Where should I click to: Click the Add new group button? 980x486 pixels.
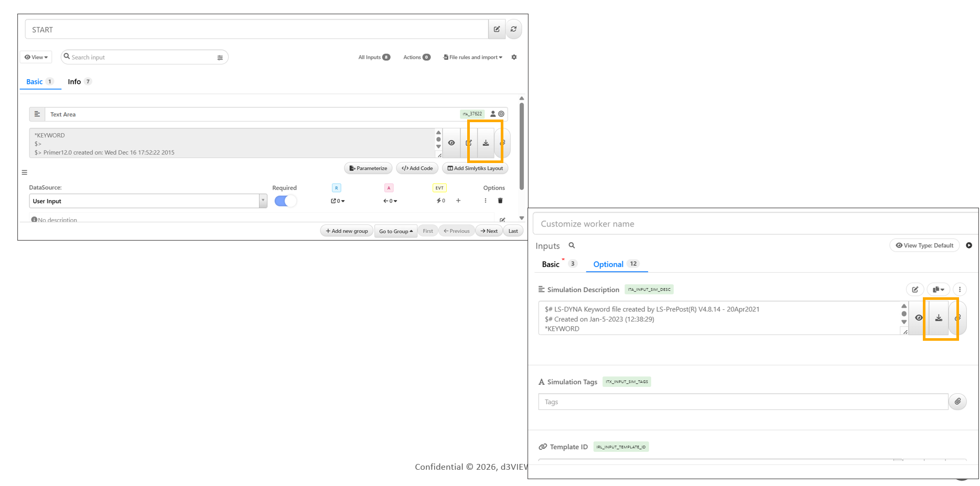pyautogui.click(x=347, y=231)
